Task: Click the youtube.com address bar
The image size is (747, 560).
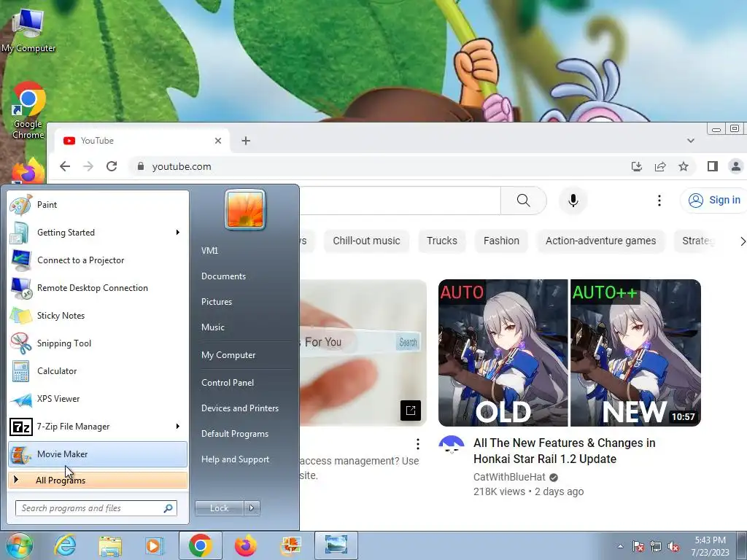Action: click(x=376, y=166)
